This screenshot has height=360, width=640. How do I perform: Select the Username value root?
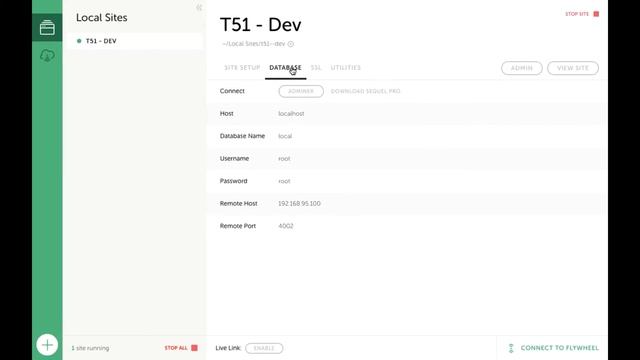(284, 158)
